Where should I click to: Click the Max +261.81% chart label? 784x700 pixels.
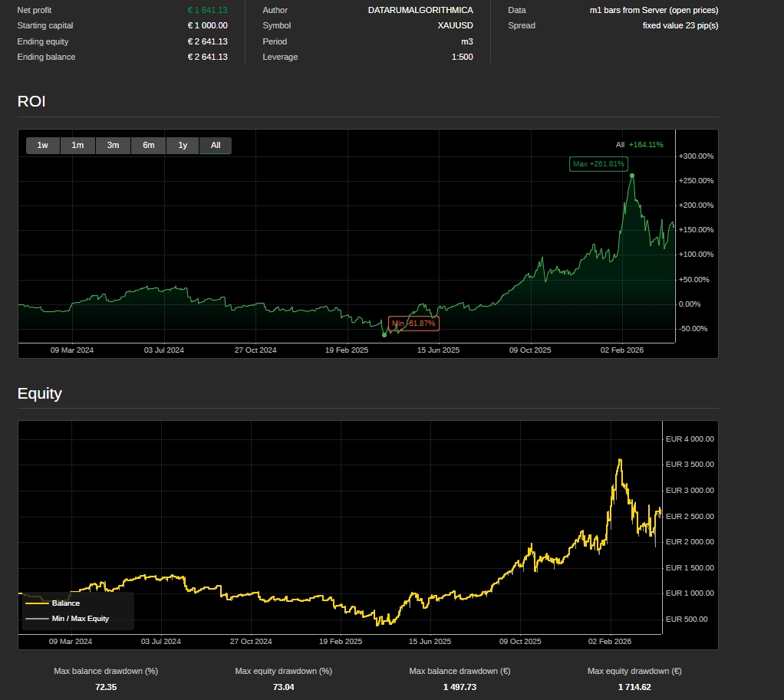[x=599, y=164]
